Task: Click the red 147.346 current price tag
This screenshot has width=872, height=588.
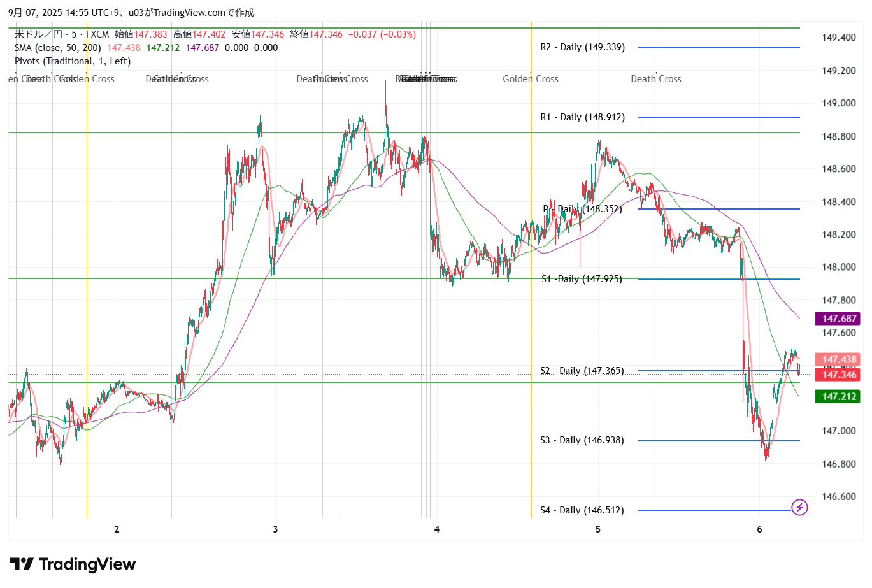Action: click(838, 375)
